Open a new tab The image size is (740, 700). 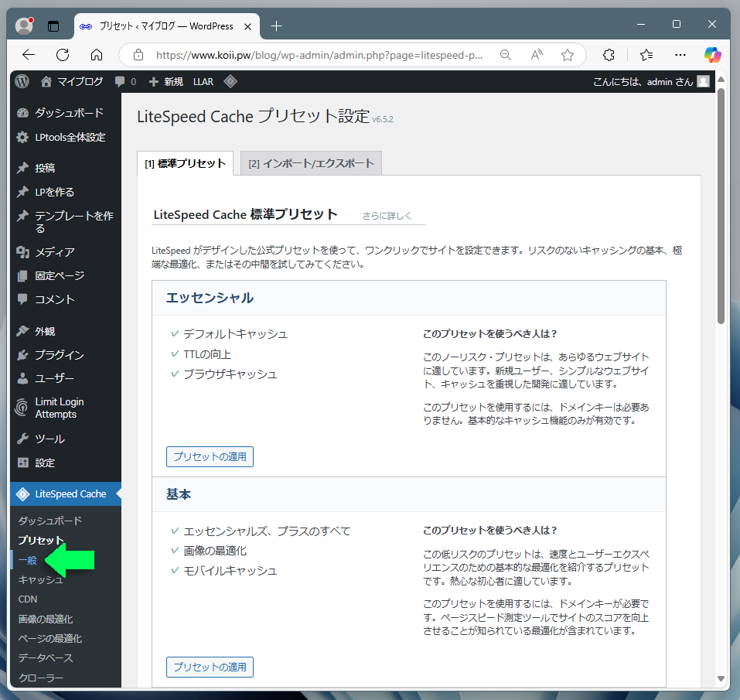pyautogui.click(x=277, y=26)
